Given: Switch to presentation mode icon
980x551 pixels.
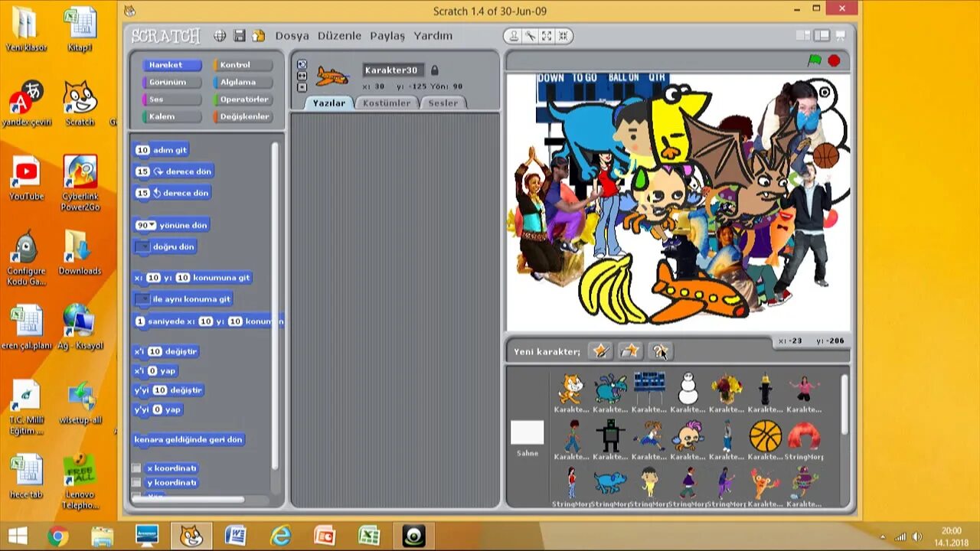Looking at the screenshot, I should click(x=840, y=36).
